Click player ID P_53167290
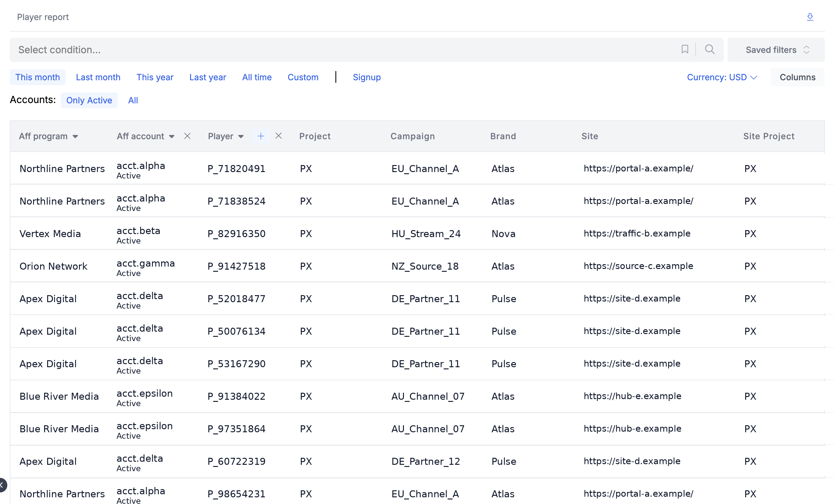The width and height of the screenshot is (834, 504). click(x=236, y=364)
